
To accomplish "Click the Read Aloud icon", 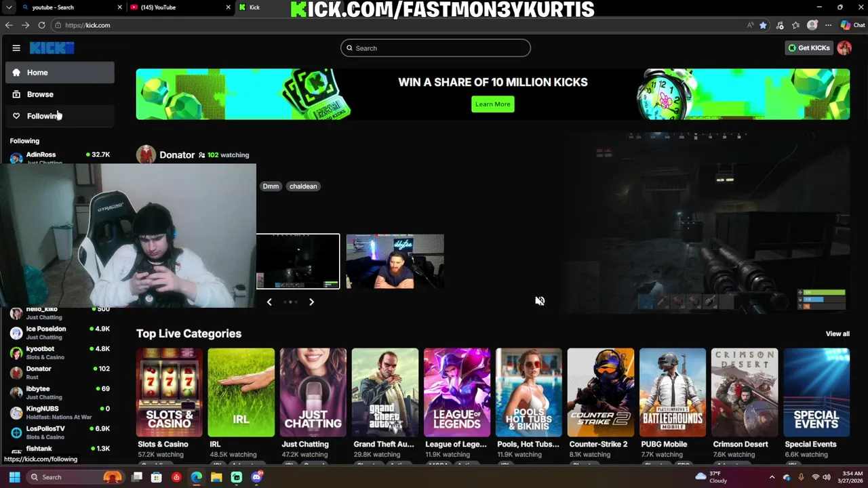I will click(x=750, y=25).
